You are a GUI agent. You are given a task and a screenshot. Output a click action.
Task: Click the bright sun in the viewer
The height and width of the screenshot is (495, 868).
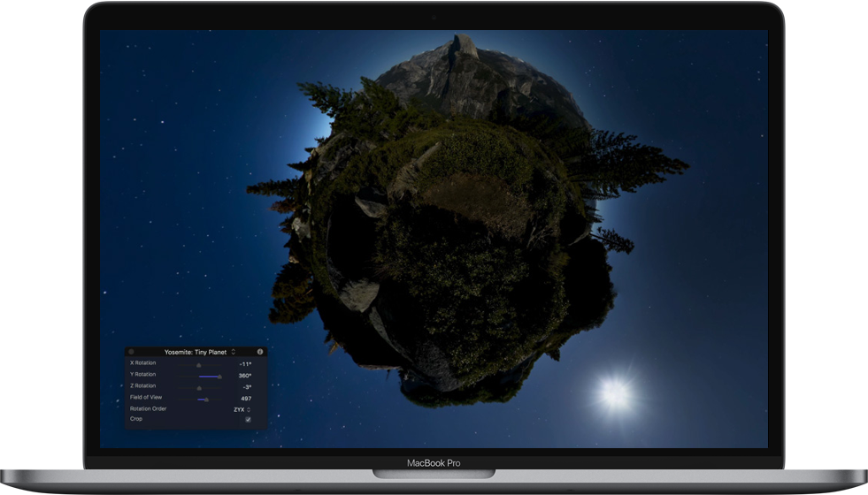614,392
